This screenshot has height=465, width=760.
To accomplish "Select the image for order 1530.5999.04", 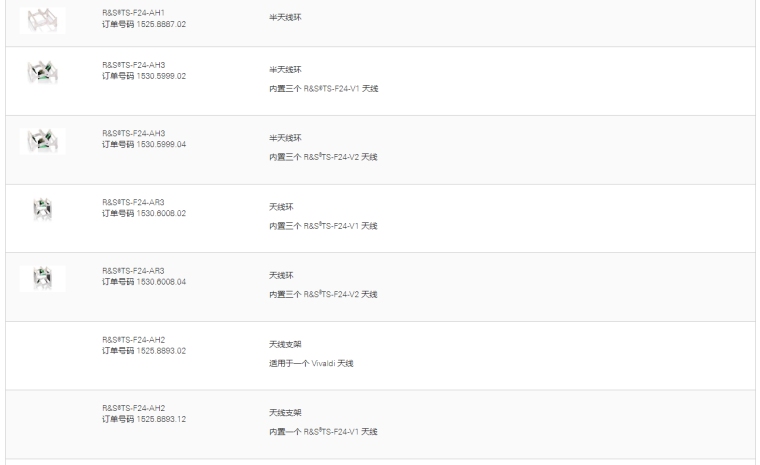I will point(42,141).
